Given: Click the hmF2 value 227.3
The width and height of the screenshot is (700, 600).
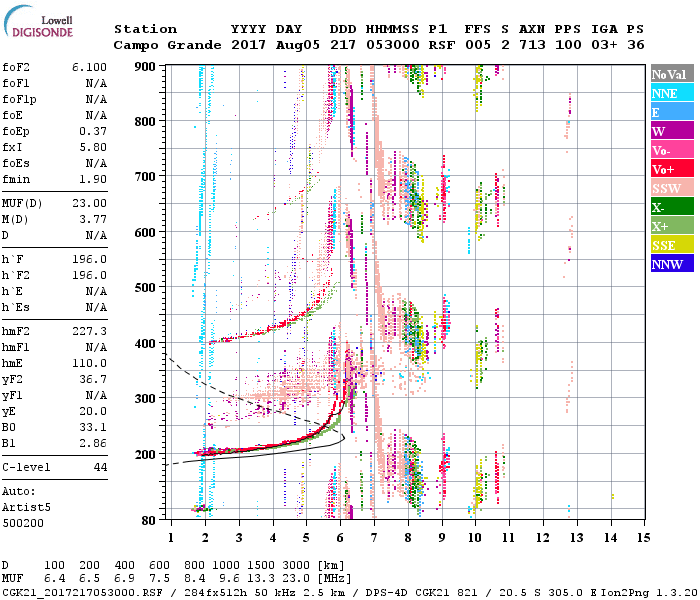Looking at the screenshot, I should (88, 330).
